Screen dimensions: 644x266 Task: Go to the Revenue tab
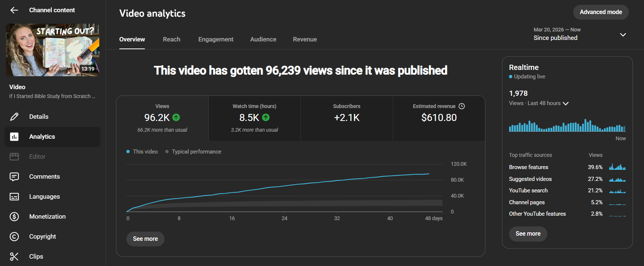(305, 39)
